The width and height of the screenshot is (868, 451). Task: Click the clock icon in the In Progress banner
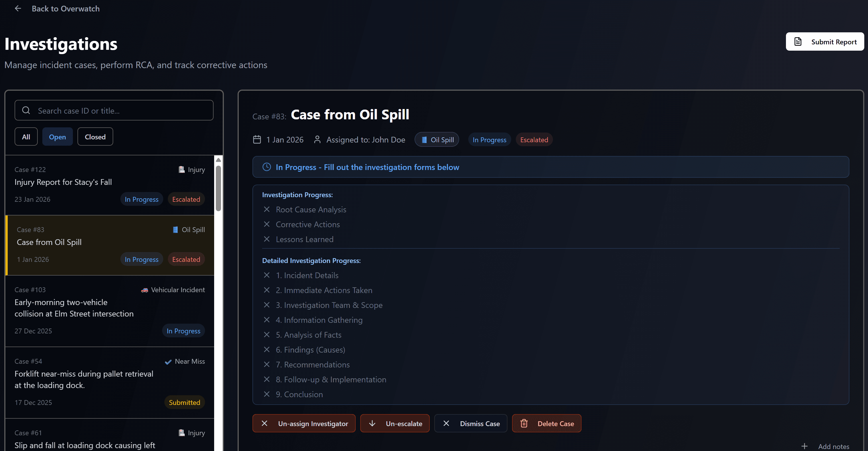[x=266, y=167]
